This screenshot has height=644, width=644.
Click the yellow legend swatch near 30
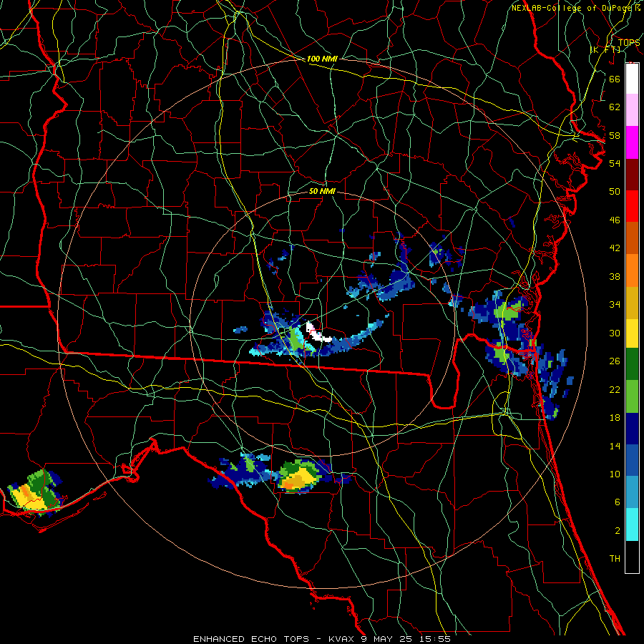point(632,333)
